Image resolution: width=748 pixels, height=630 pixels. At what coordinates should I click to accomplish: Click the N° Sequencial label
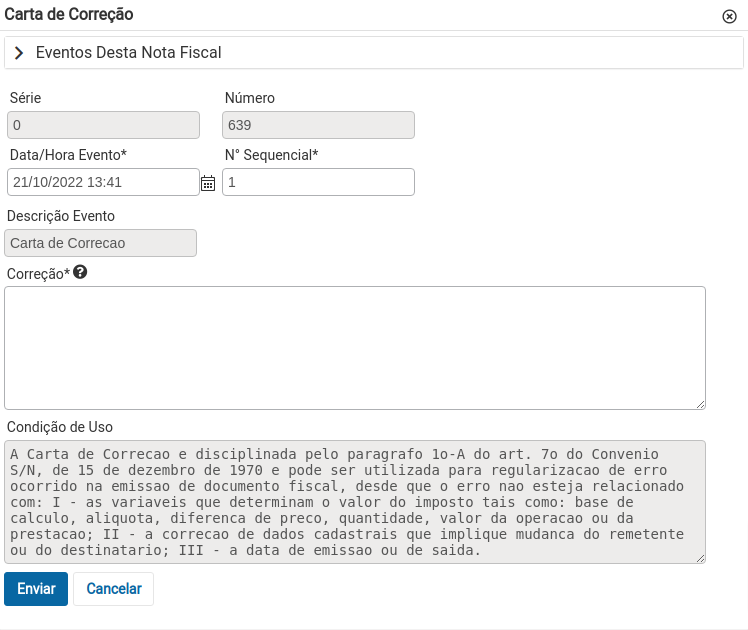point(271,155)
